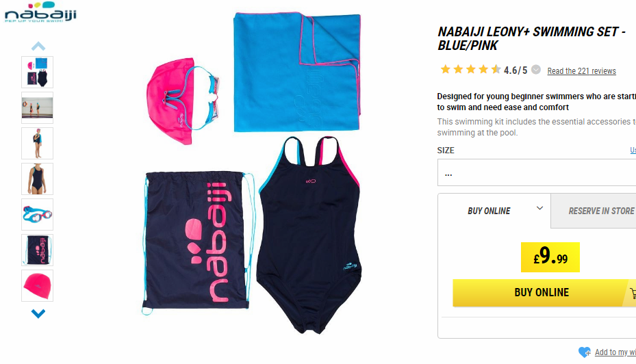Click the up arrow above thumbnails

tap(38, 46)
